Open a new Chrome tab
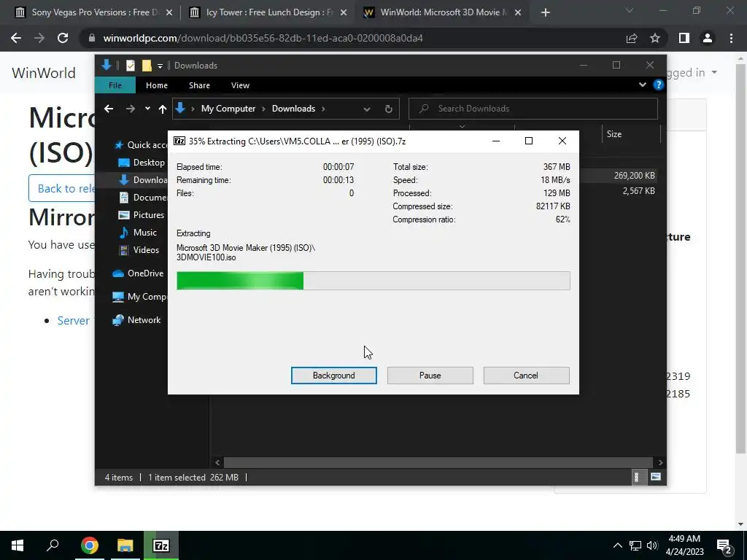The width and height of the screenshot is (747, 560). tap(546, 13)
